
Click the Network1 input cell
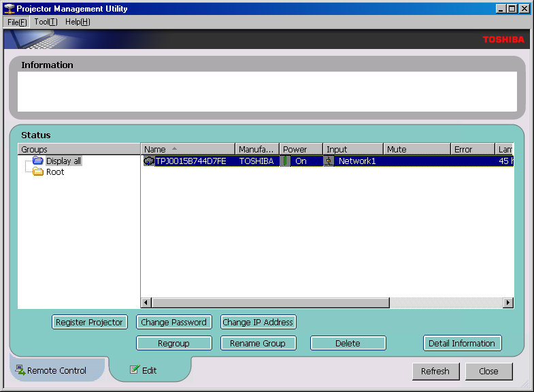click(x=357, y=161)
